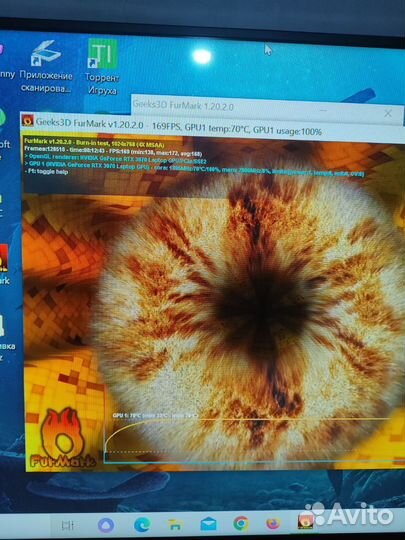405x540 pixels.
Task: Launch Google Chrome from the taskbar
Action: click(241, 524)
